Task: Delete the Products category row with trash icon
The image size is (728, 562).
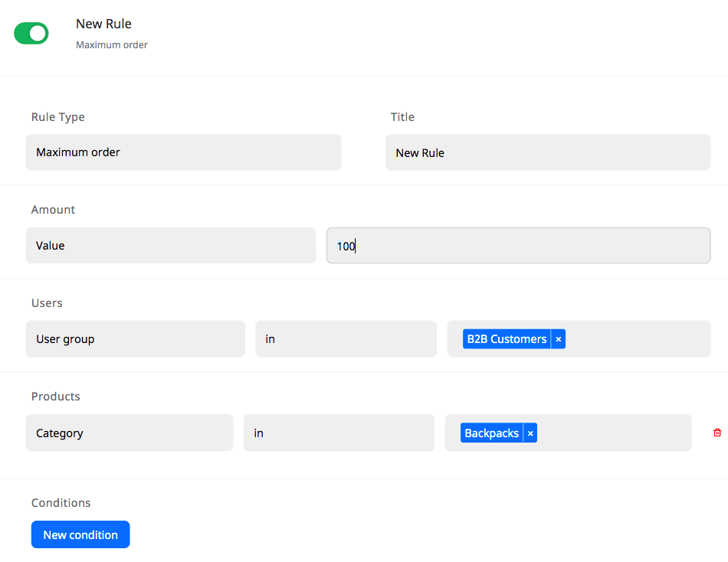Action: [x=717, y=433]
